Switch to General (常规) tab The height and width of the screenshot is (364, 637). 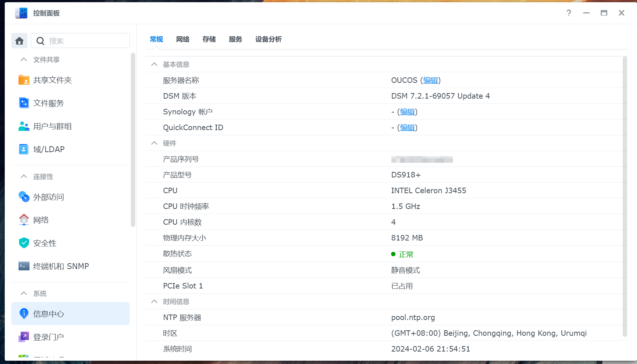point(157,39)
